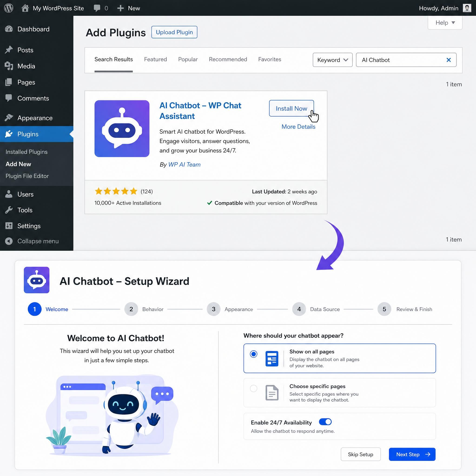Image resolution: width=476 pixels, height=476 pixels.
Task: Open the Favorites tab
Action: pos(270,59)
